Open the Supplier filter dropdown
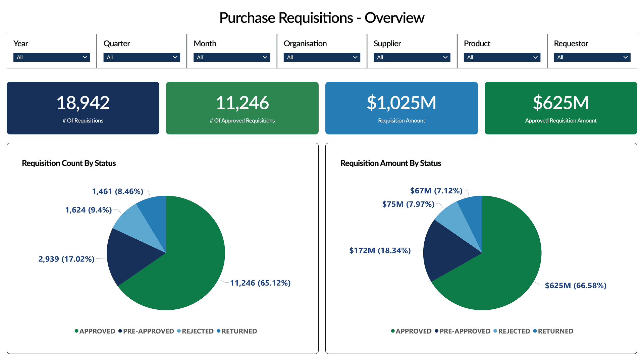 coord(412,57)
